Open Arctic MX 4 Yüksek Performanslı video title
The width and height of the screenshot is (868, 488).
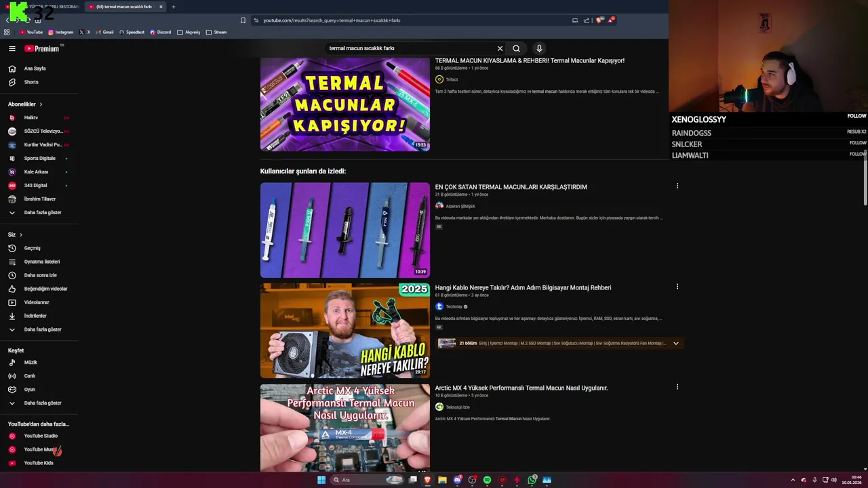click(x=521, y=388)
